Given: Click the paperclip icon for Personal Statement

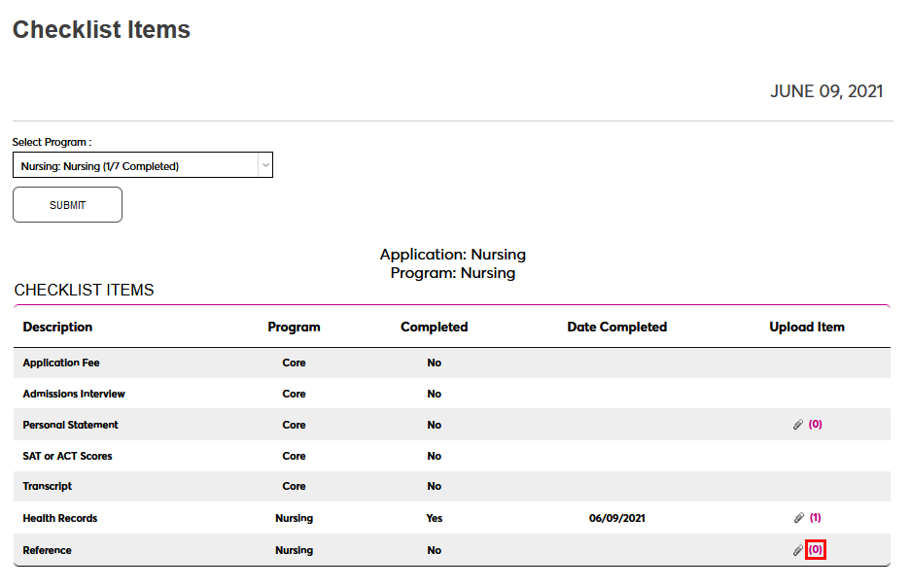Looking at the screenshot, I should click(x=798, y=425).
